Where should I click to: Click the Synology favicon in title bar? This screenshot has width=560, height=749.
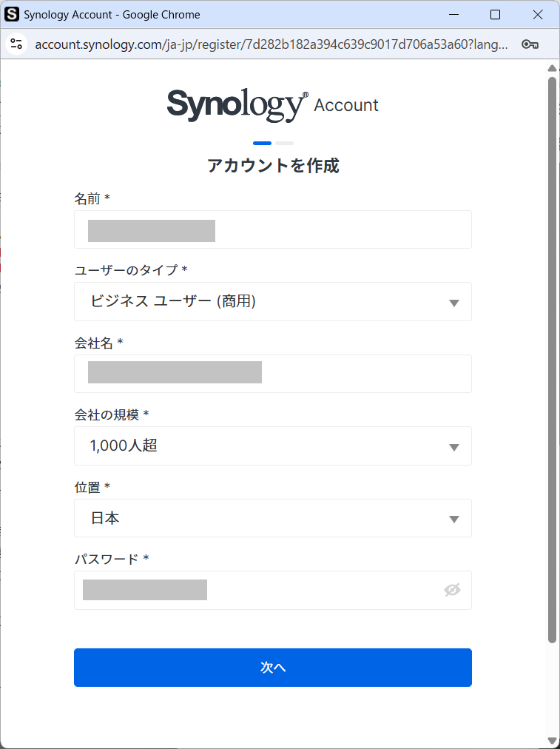(12, 14)
